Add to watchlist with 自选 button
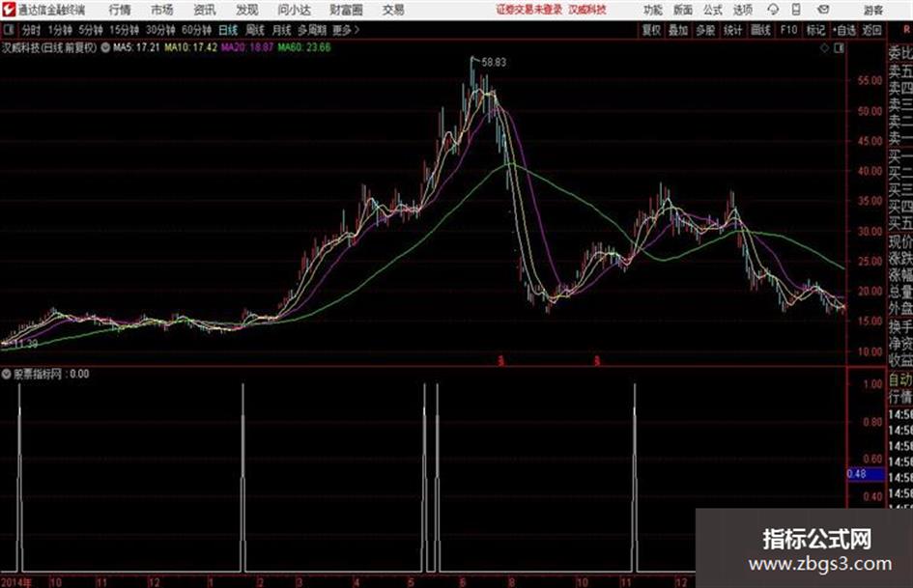 (x=844, y=30)
